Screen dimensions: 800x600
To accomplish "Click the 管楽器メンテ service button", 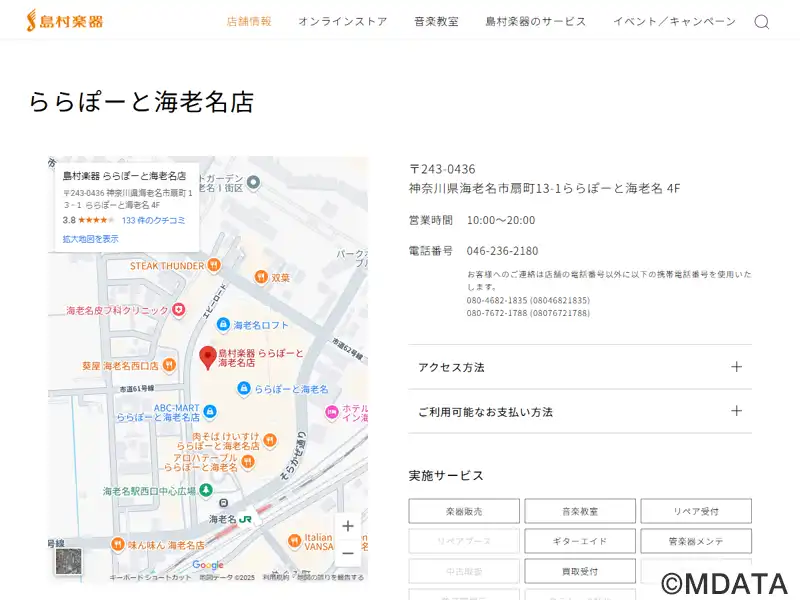I will pos(696,541).
